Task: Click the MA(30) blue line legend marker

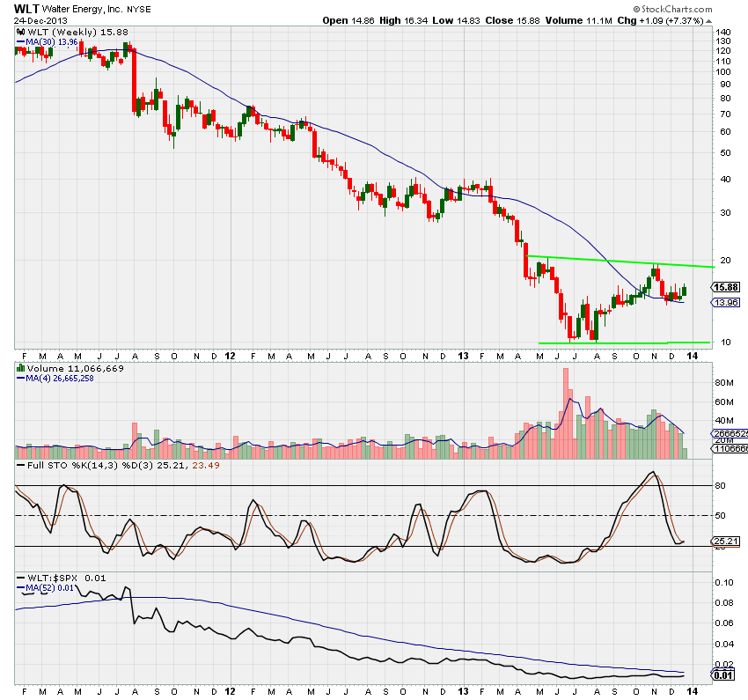Action: [20, 42]
